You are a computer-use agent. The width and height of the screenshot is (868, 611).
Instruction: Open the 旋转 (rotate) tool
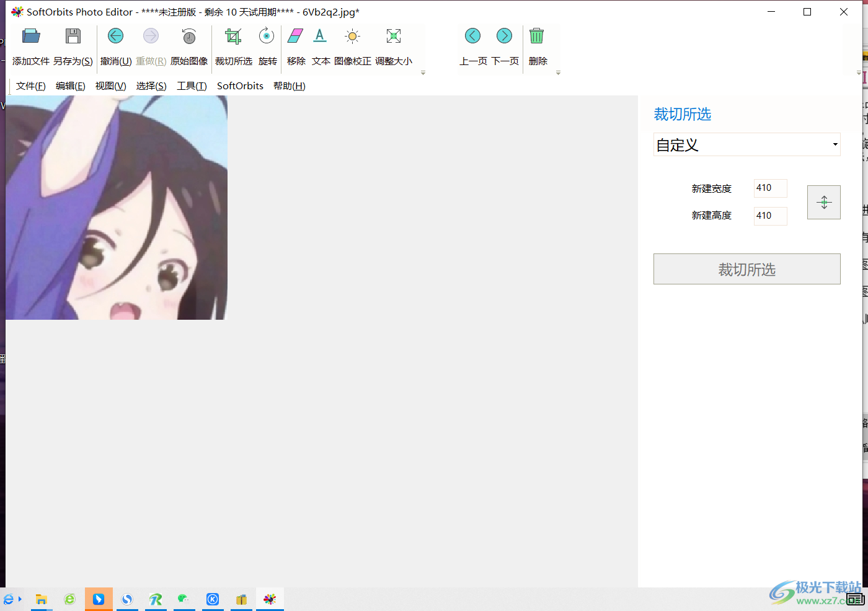(x=267, y=36)
